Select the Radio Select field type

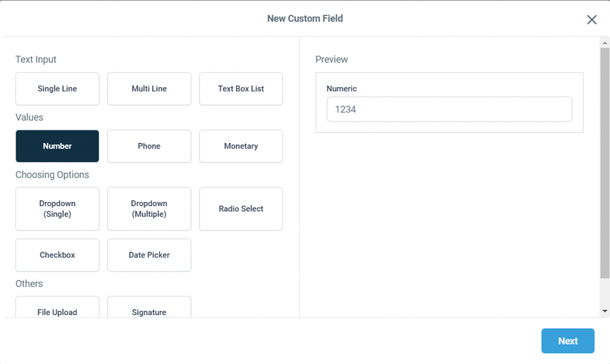(x=241, y=209)
